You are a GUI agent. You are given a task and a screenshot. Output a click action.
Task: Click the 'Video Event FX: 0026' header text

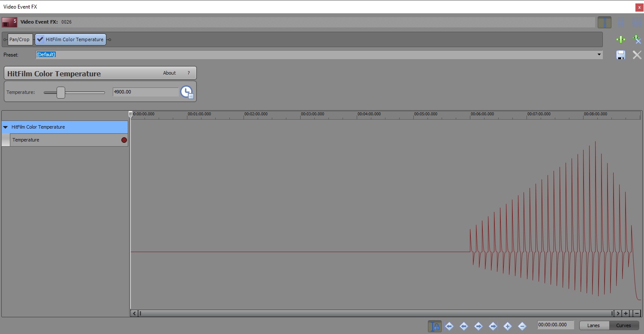(x=46, y=22)
